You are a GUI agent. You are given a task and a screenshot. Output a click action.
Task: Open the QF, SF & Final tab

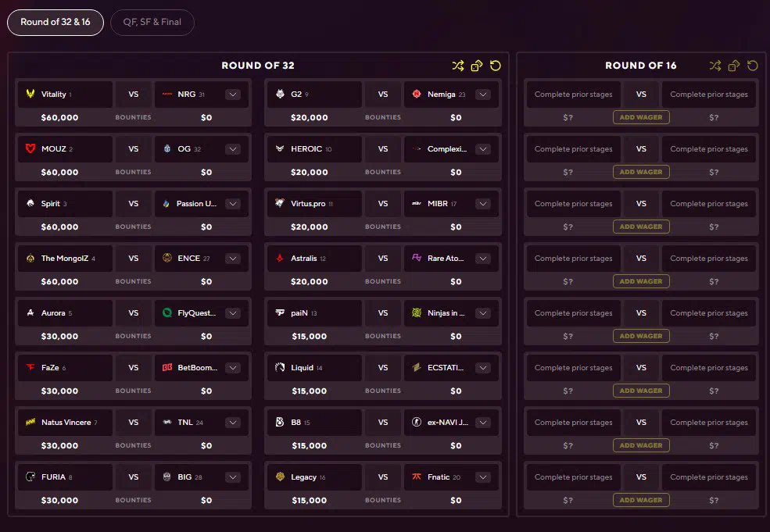152,22
